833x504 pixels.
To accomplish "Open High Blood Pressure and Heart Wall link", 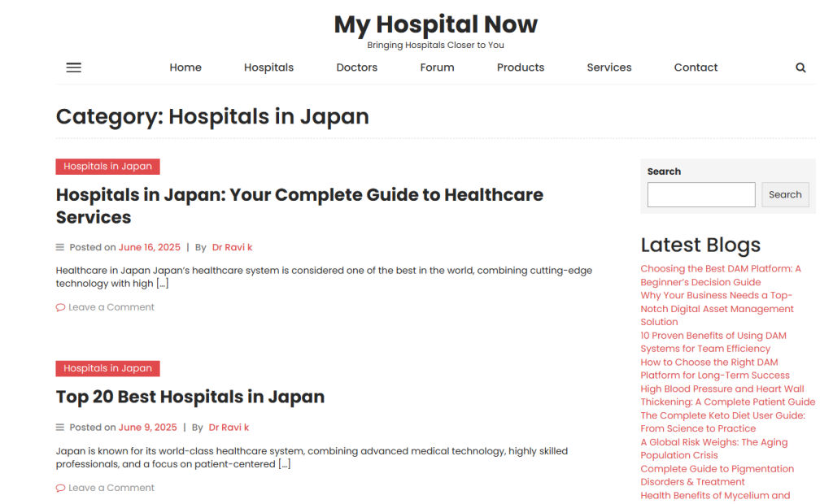I will click(728, 396).
